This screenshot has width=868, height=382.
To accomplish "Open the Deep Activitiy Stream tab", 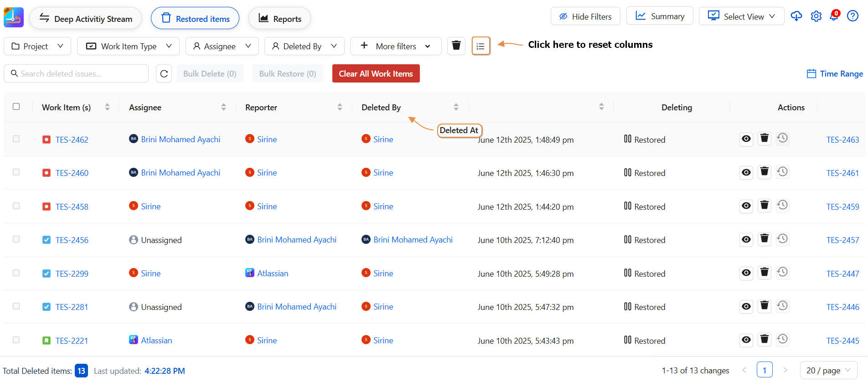I will tap(86, 19).
